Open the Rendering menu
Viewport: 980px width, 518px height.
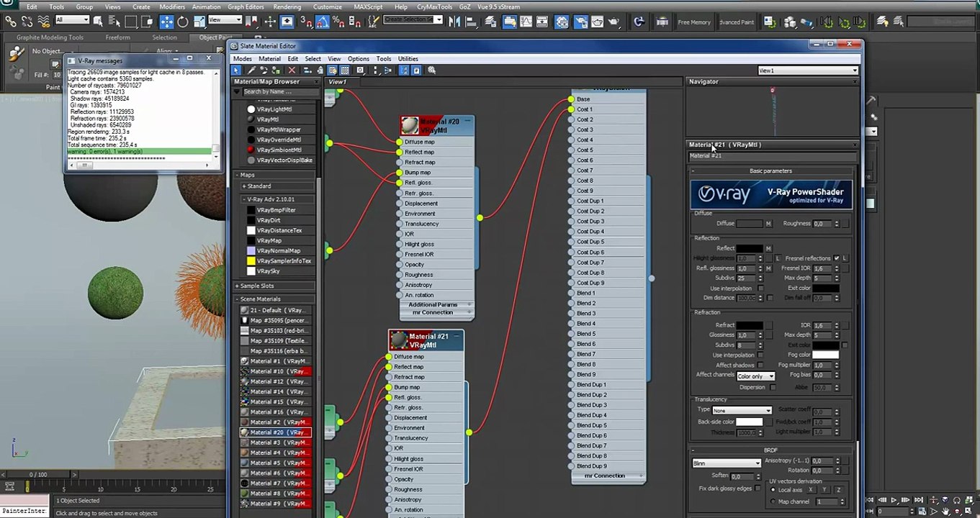(x=287, y=6)
